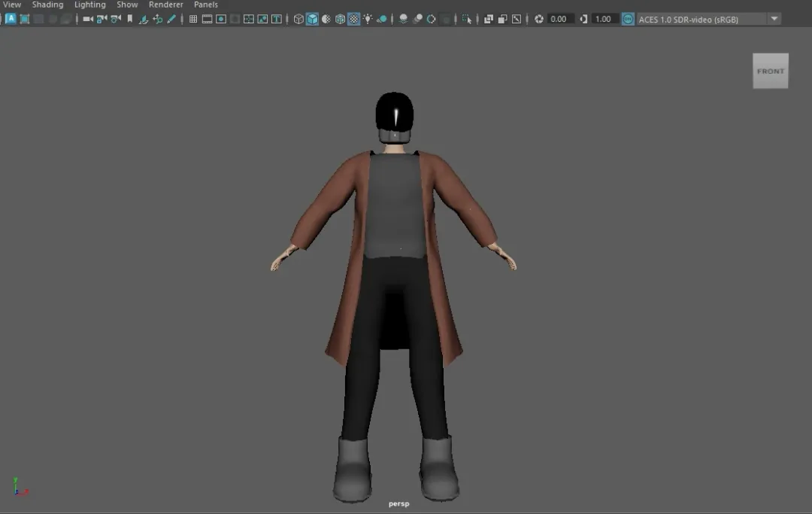The height and width of the screenshot is (514, 812).
Task: Open Camera Attributes from the toolbar
Action: pyautogui.click(x=116, y=19)
